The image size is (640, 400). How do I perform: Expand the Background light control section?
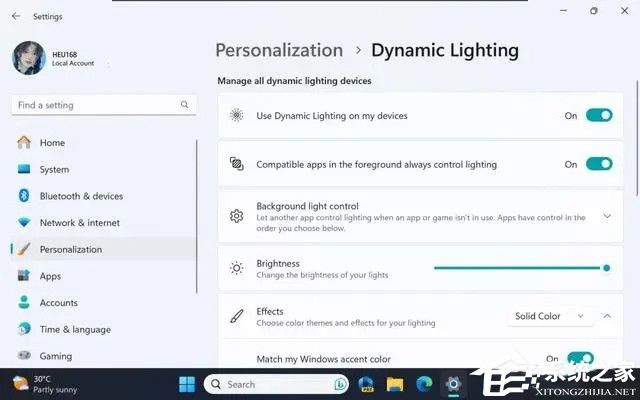pos(607,216)
